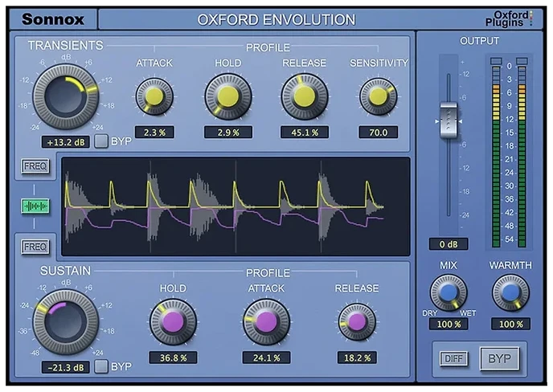Click the Warmth knob
This screenshot has width=553, height=392.
(510, 293)
